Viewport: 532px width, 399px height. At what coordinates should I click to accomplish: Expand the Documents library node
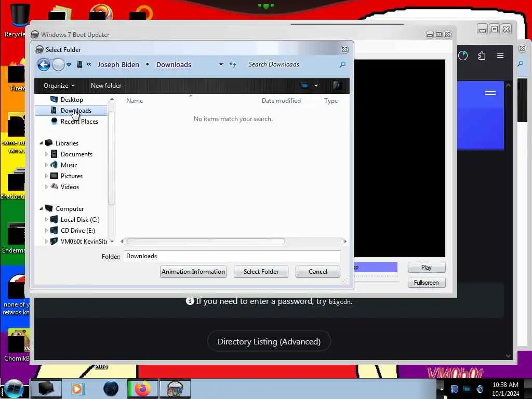click(x=46, y=154)
